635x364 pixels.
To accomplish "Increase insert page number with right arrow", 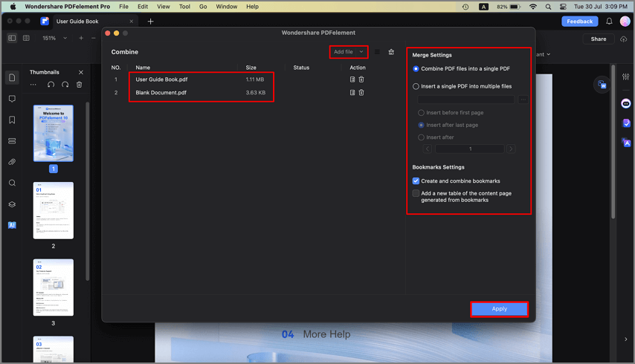I will (511, 149).
